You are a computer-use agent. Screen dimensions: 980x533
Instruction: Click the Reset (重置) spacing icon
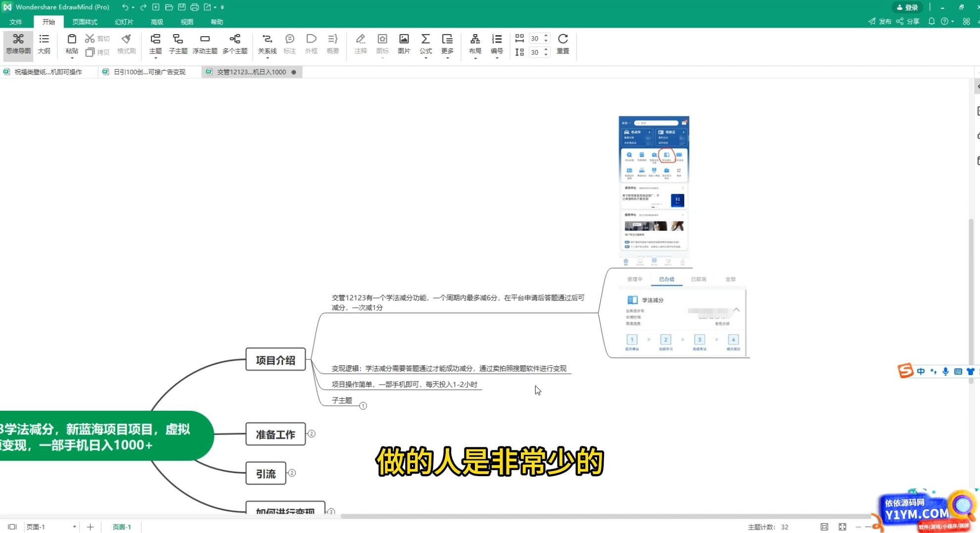tap(563, 39)
